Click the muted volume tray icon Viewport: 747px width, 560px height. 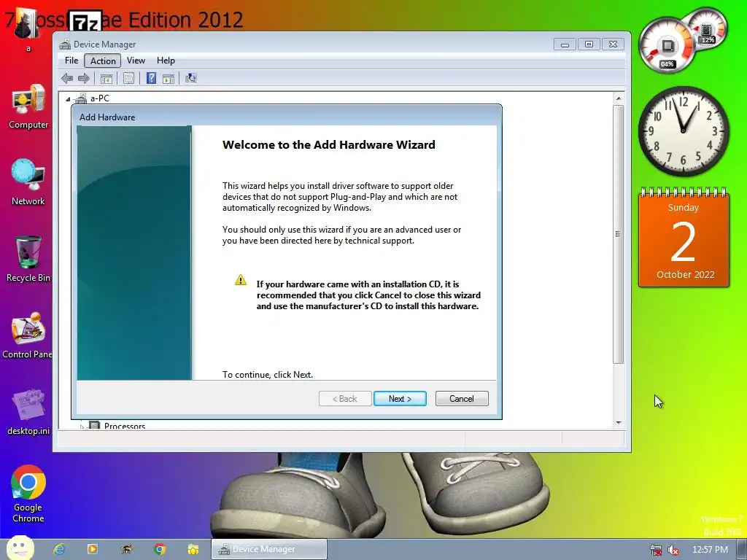click(673, 550)
